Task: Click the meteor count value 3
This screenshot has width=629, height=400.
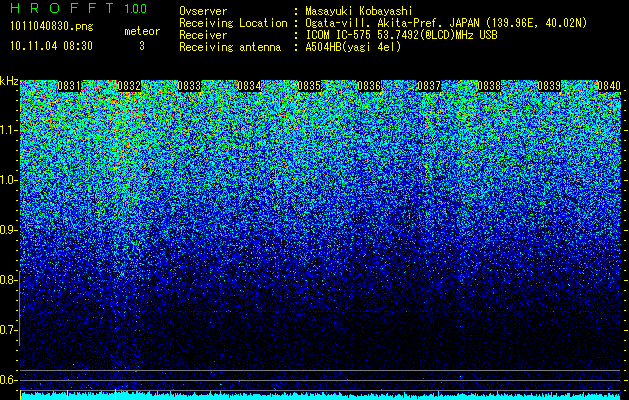Action: 142,46
